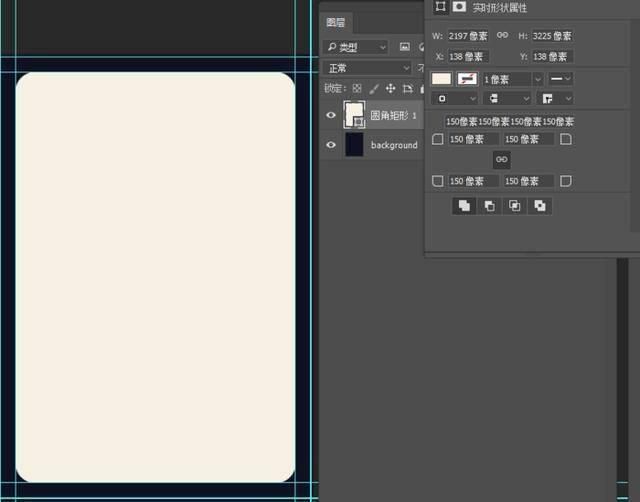
Task: Open the shape fill color swatch
Action: pyautogui.click(x=441, y=79)
